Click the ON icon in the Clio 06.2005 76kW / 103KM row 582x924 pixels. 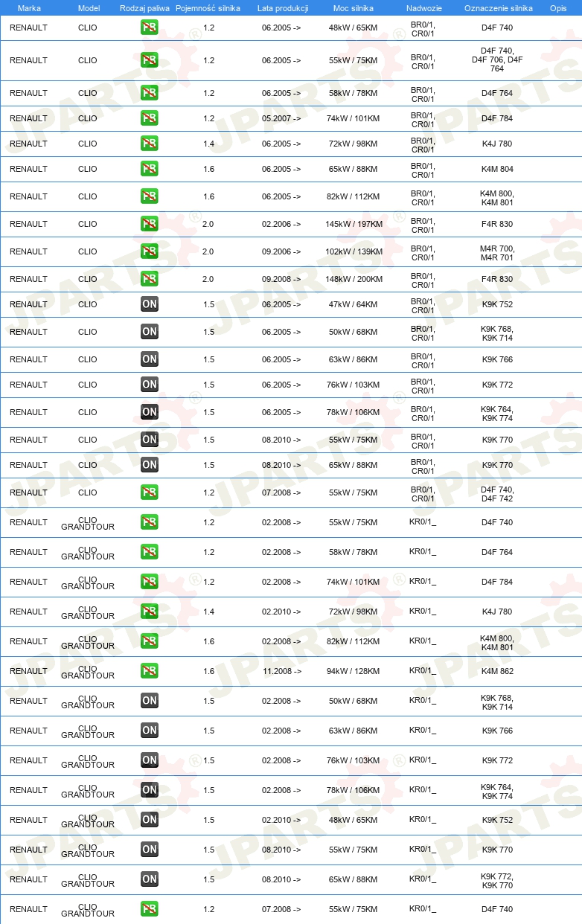coord(150,385)
